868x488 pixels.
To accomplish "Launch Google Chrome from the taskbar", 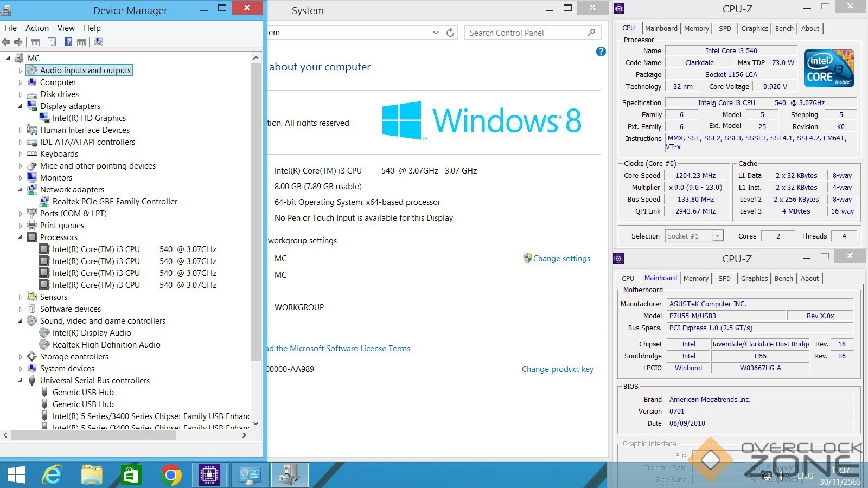I will tap(170, 476).
